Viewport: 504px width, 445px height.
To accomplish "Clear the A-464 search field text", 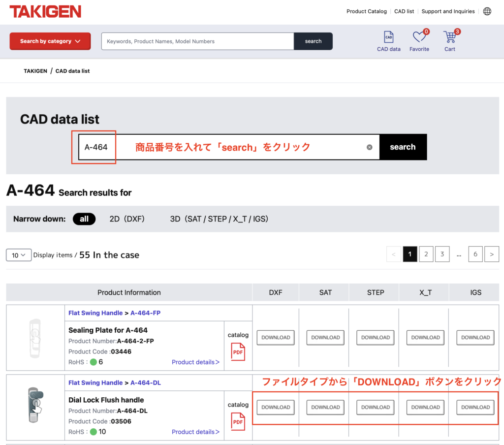I will [370, 147].
